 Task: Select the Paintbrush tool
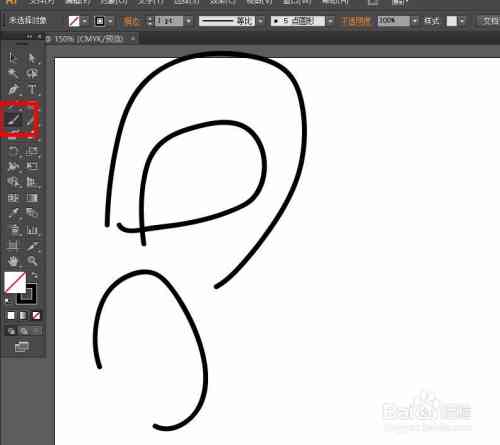click(13, 119)
